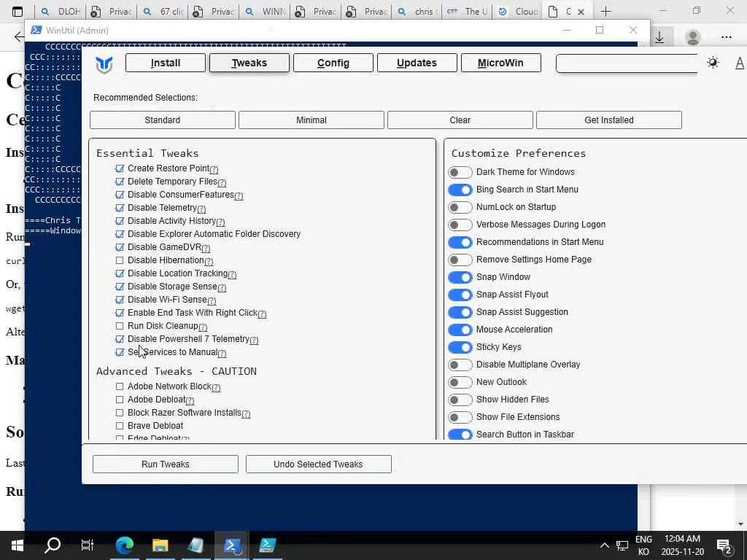Click browser tab actions icon
Image resolution: width=747 pixels, height=560 pixels.
[18, 12]
